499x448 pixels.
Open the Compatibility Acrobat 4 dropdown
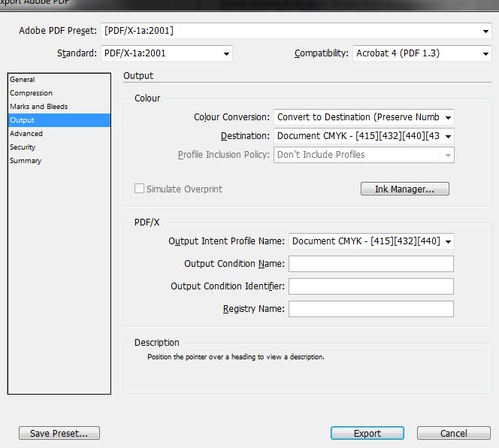click(x=422, y=53)
